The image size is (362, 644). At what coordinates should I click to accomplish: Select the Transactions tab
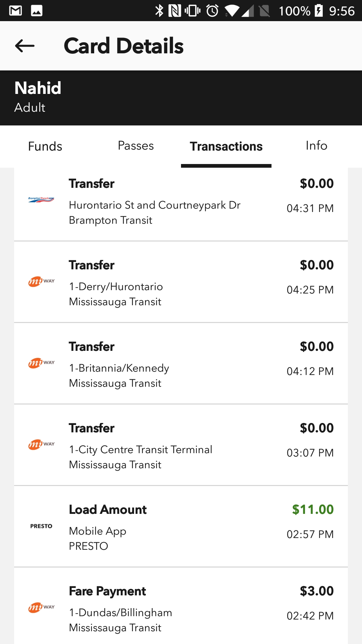226,147
